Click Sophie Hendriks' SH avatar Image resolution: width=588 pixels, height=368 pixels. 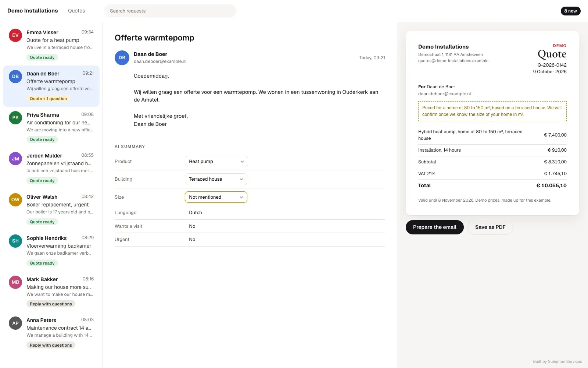tap(15, 241)
